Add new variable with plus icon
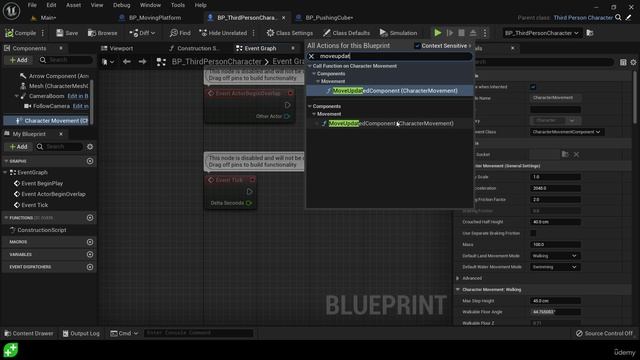 pos(90,254)
